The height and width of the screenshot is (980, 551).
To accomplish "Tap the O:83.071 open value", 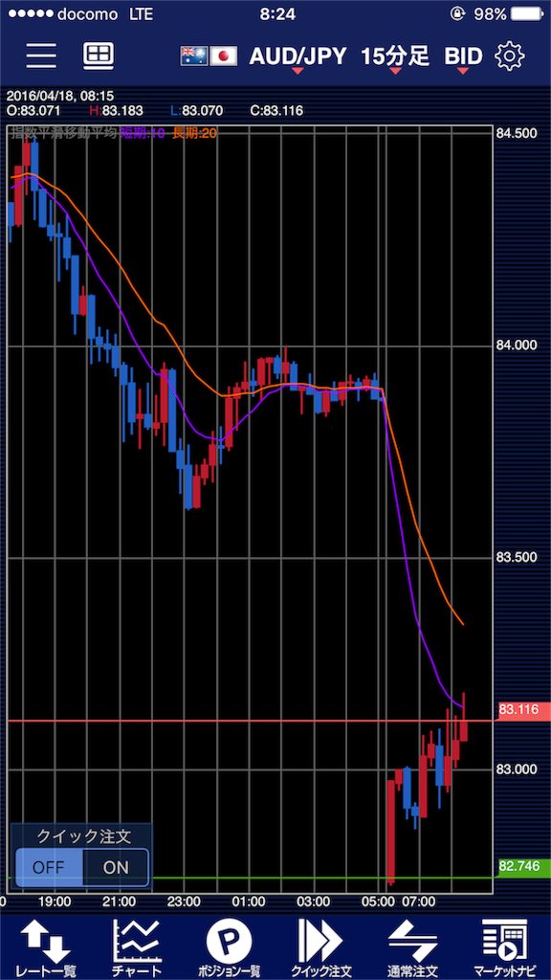I will coord(33,112).
